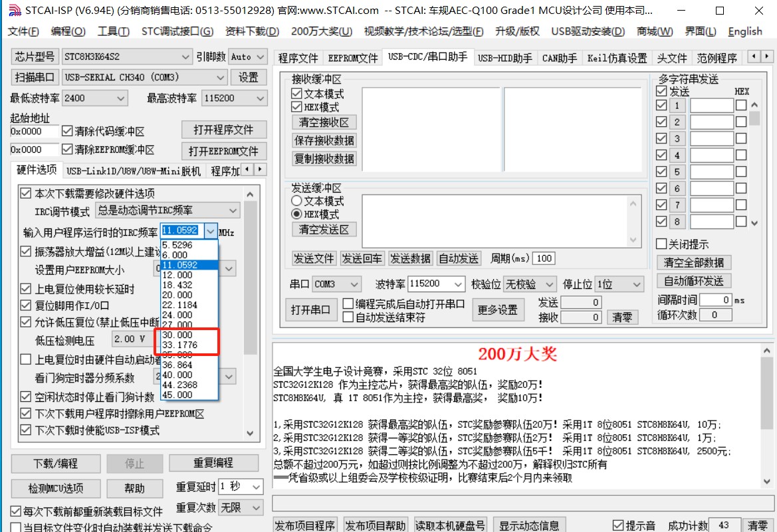Click 清空接收区 button
This screenshot has height=532, width=777.
point(324,122)
